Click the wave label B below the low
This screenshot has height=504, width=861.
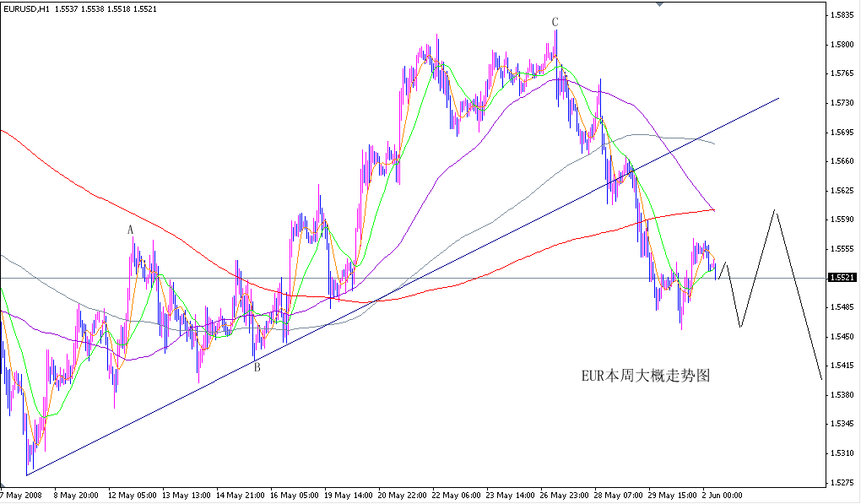[257, 368]
